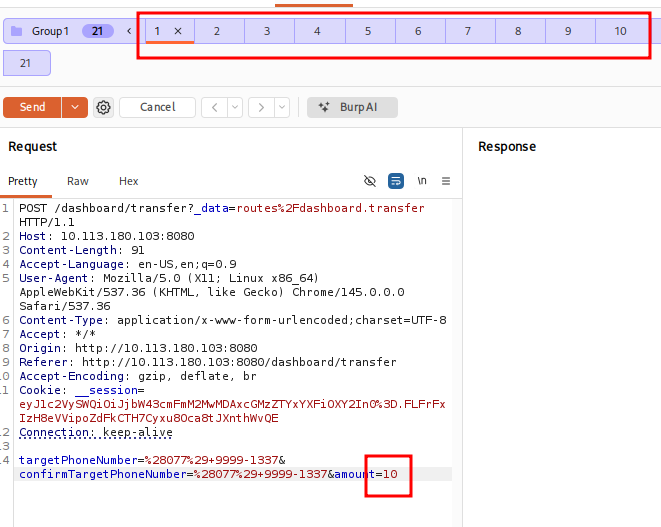Send the request

click(x=32, y=107)
